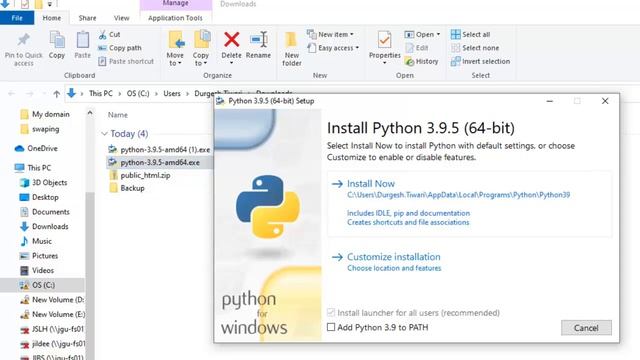Open Downloads in navigation pane
640x360 pixels.
44,227
